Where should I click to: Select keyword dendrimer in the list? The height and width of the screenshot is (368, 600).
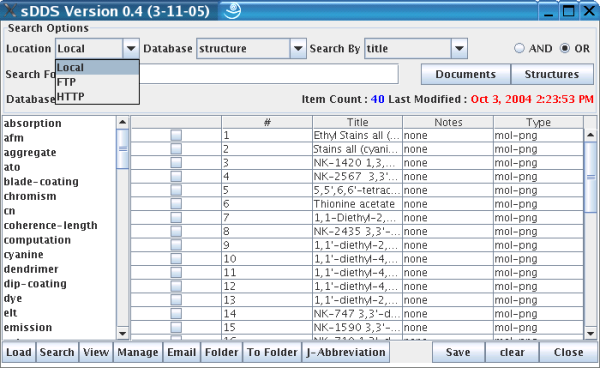coord(31,269)
